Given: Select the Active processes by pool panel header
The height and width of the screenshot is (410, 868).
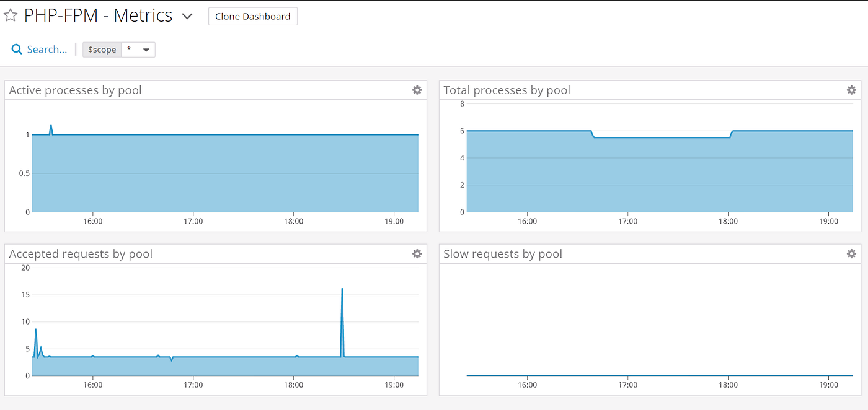Looking at the screenshot, I should point(75,90).
